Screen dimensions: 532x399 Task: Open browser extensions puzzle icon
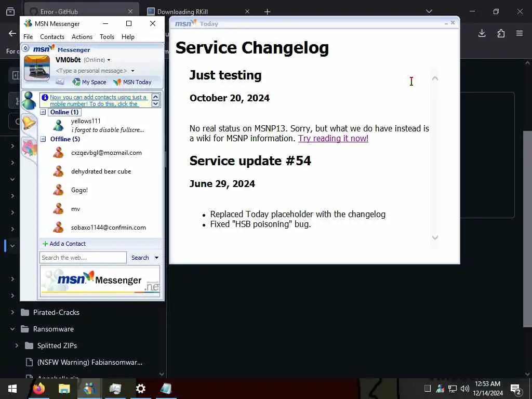click(501, 33)
